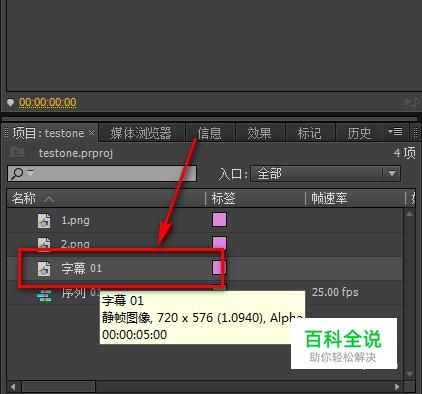Click the vertical scrollbar down arrow
The image size is (422, 394).
tap(410, 374)
